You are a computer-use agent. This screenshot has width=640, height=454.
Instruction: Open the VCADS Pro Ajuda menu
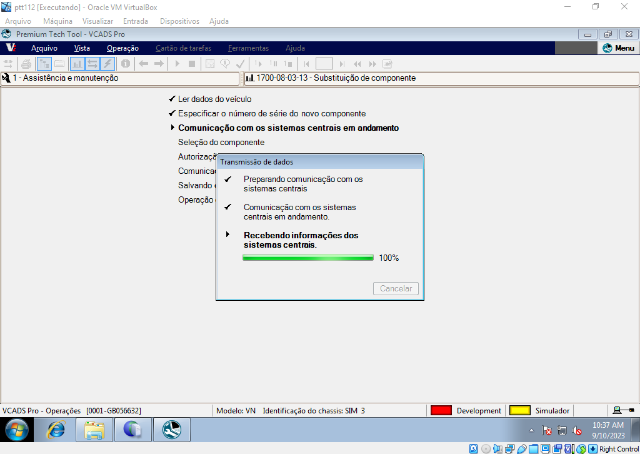click(x=295, y=48)
